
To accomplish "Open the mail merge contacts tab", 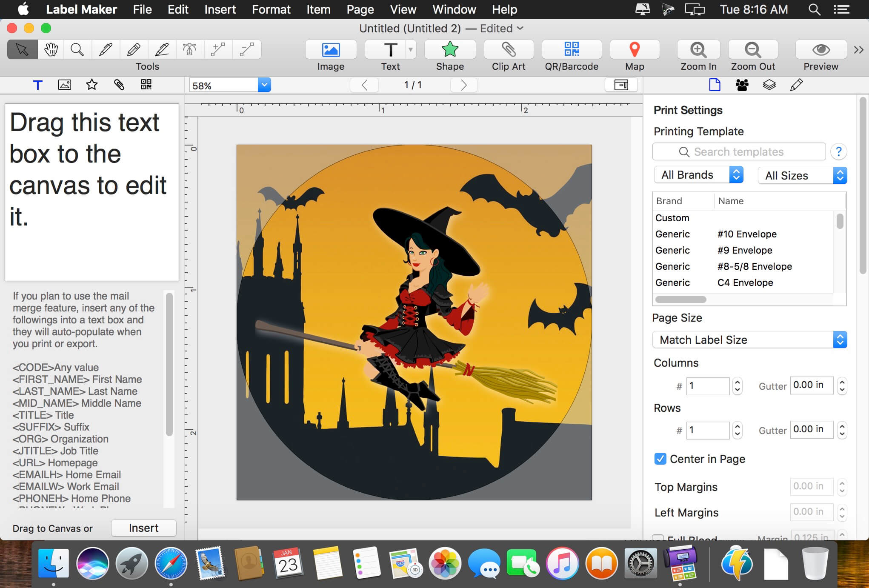I will pos(742,85).
